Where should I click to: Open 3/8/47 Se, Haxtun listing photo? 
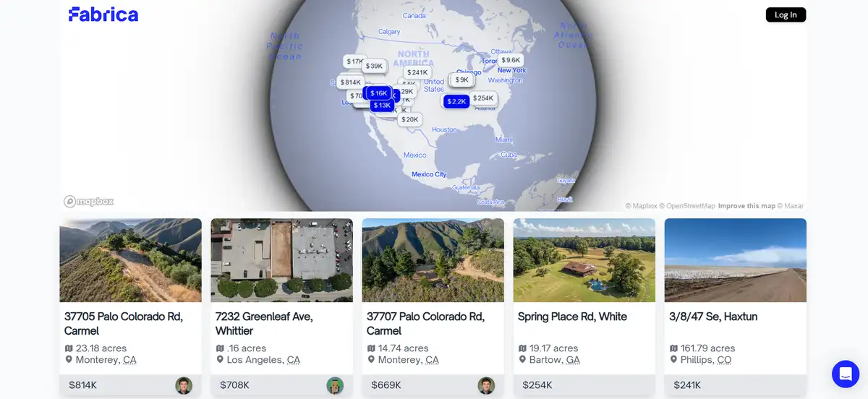coord(735,260)
